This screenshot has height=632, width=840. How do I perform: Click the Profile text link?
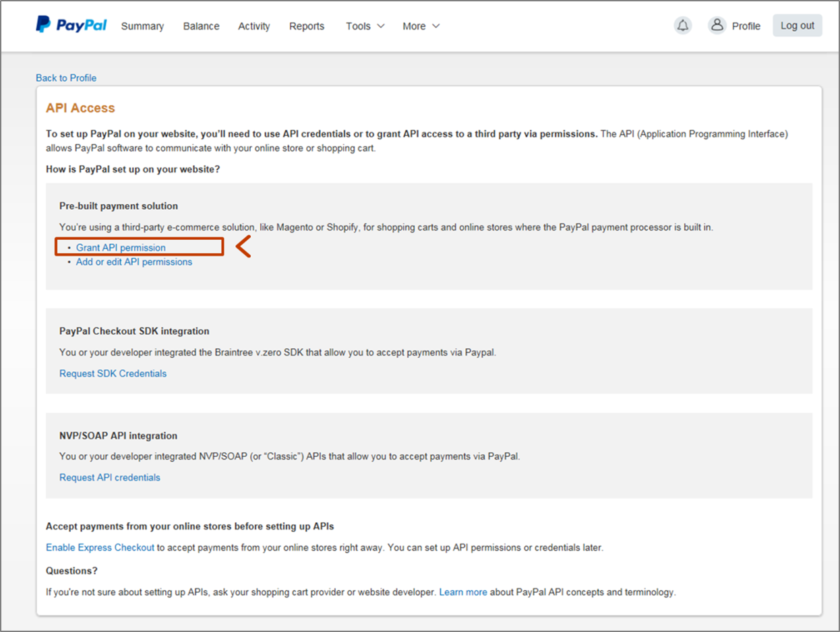pyautogui.click(x=746, y=26)
